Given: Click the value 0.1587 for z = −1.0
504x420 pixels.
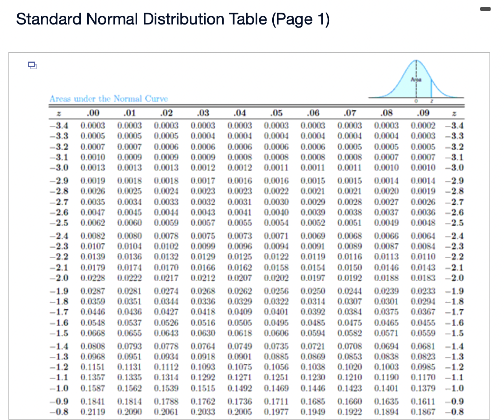Looking at the screenshot, I should (93, 388).
